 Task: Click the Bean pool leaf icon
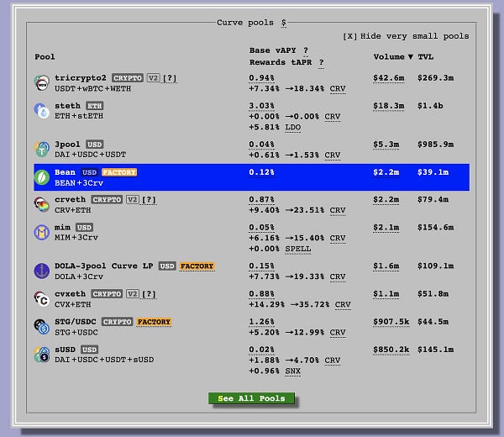pos(42,177)
